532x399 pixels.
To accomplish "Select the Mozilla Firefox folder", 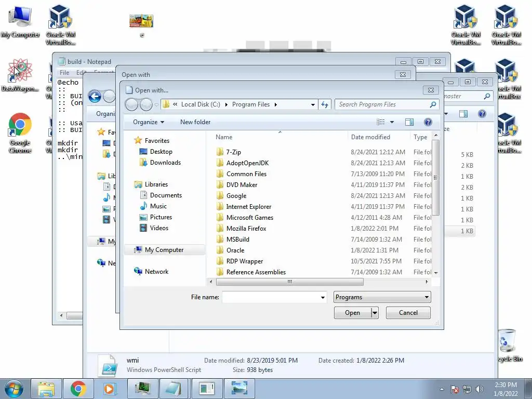I will point(246,229).
